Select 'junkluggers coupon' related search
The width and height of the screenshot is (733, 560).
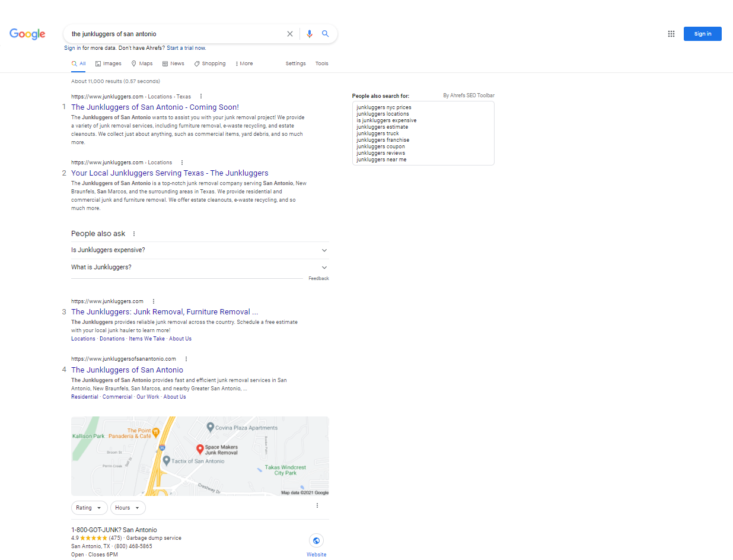click(x=381, y=147)
